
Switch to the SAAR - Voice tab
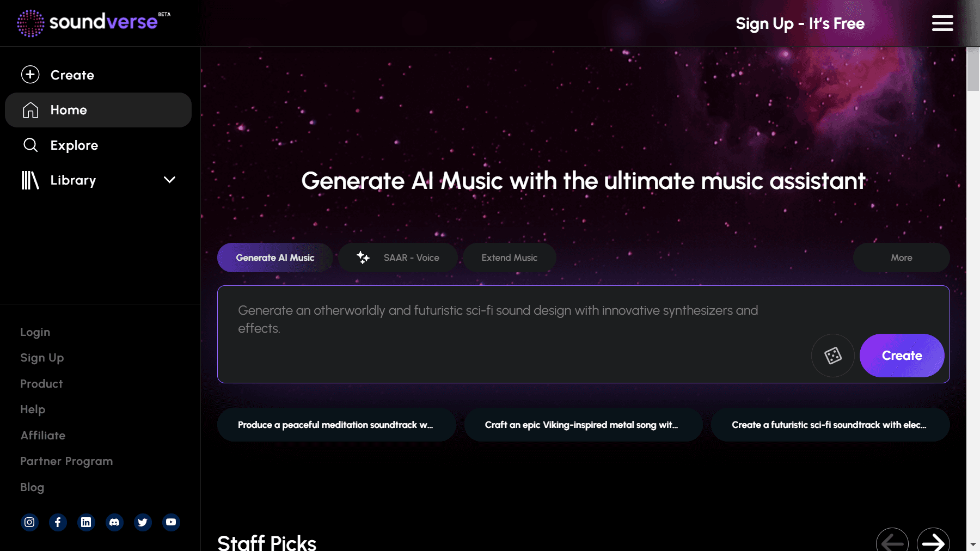click(x=398, y=258)
